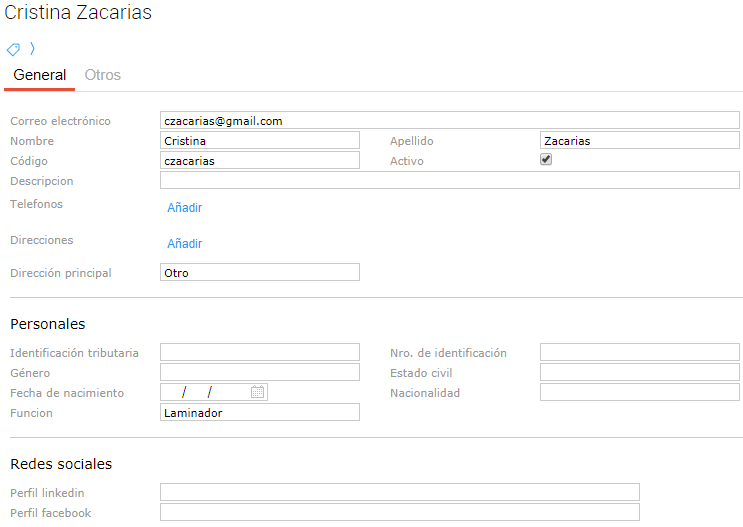Focus the Identificación tributaria field
Image resolution: width=743 pixels, height=527 pixels.
click(259, 352)
